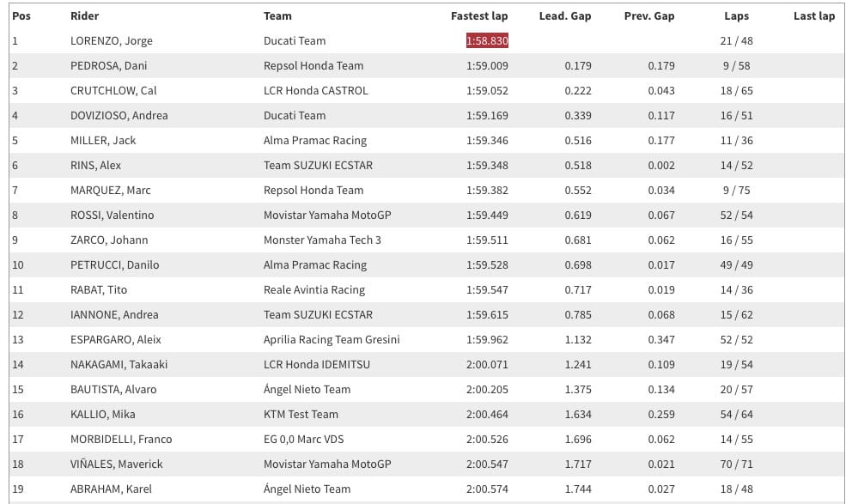This screenshot has width=852, height=504.
Task: Select MARQUEZ, Marc rider entry
Action: coord(110,190)
